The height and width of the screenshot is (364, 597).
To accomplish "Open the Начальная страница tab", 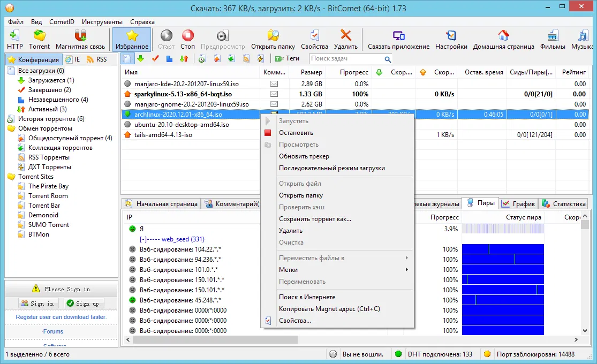I will click(162, 204).
